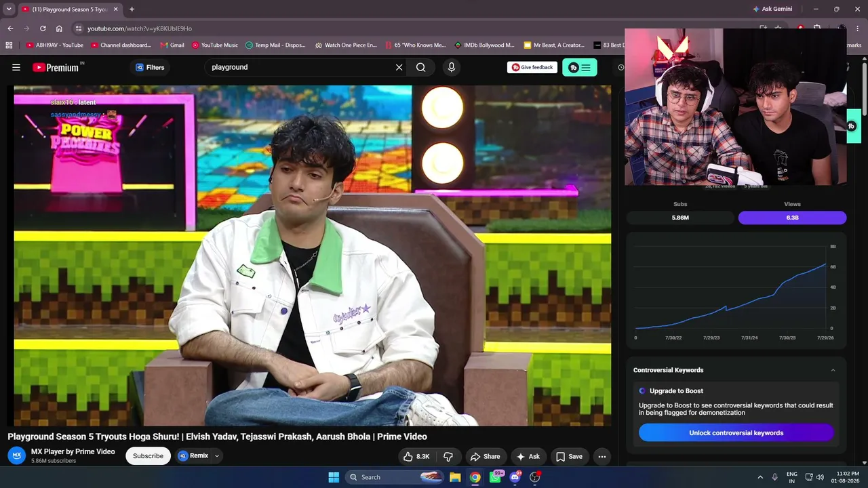Image resolution: width=868 pixels, height=488 pixels.
Task: View site information icon in address bar
Action: tap(79, 28)
